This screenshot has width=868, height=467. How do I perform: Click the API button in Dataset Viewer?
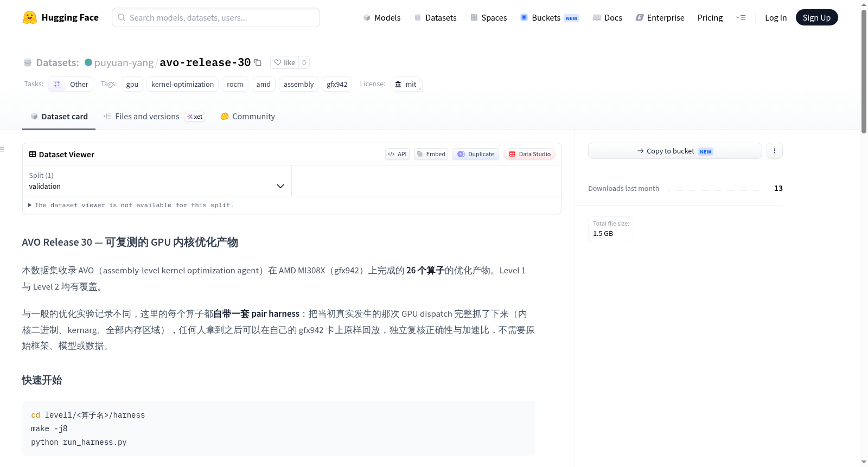(x=397, y=154)
